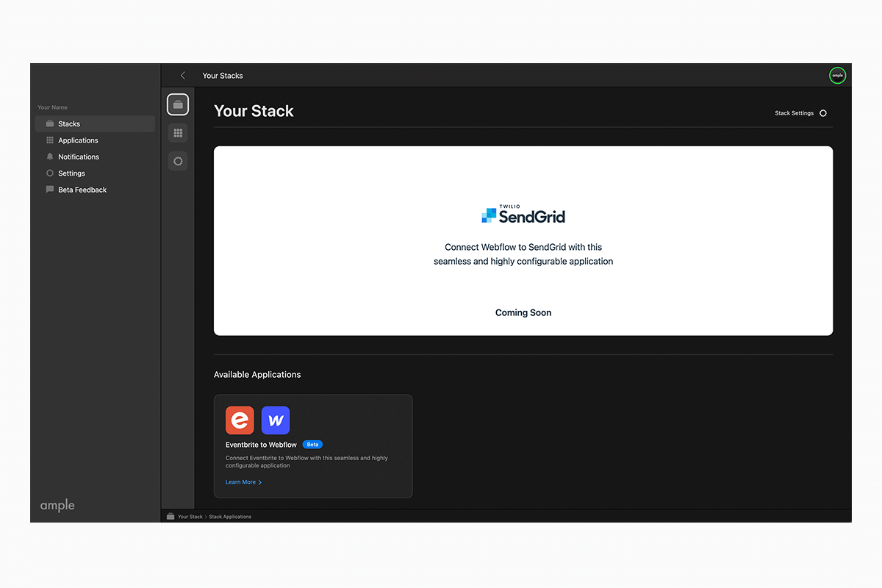Click the Beta badge
Image resolution: width=882 pixels, height=588 pixels.
click(x=312, y=445)
